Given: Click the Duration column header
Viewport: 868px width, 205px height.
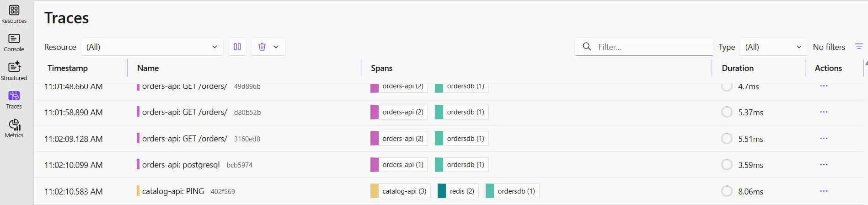Looking at the screenshot, I should [737, 68].
